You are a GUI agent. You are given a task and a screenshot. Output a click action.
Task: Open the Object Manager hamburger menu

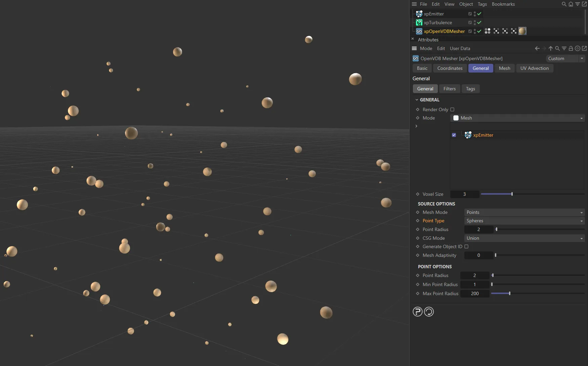[x=414, y=4]
